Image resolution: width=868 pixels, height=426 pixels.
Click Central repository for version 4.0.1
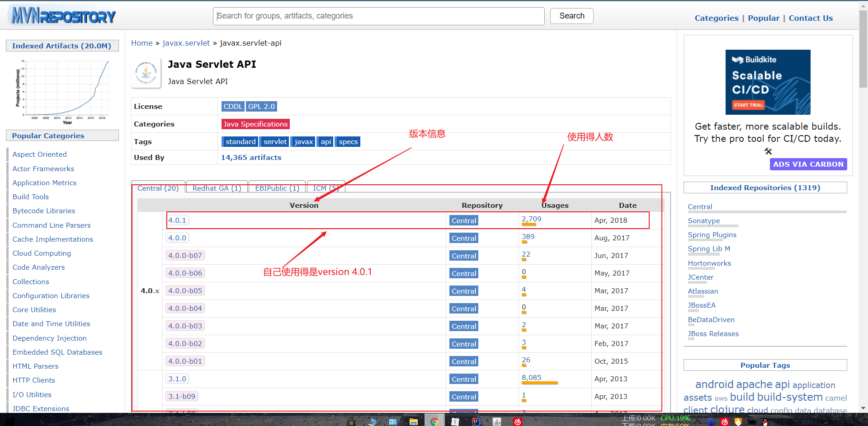pyautogui.click(x=464, y=220)
